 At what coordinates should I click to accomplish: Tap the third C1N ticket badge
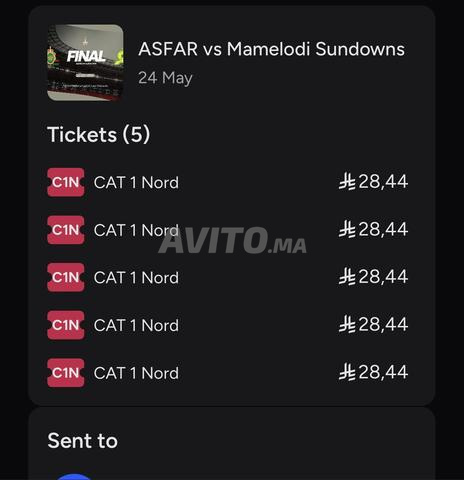click(66, 278)
